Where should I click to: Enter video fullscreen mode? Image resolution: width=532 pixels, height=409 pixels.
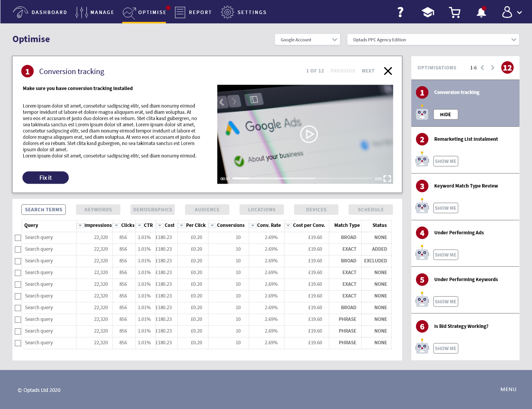387,179
